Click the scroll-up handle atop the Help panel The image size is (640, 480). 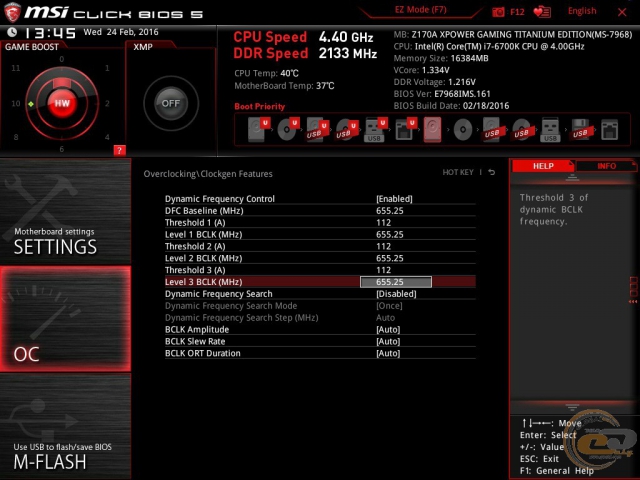[x=572, y=177]
